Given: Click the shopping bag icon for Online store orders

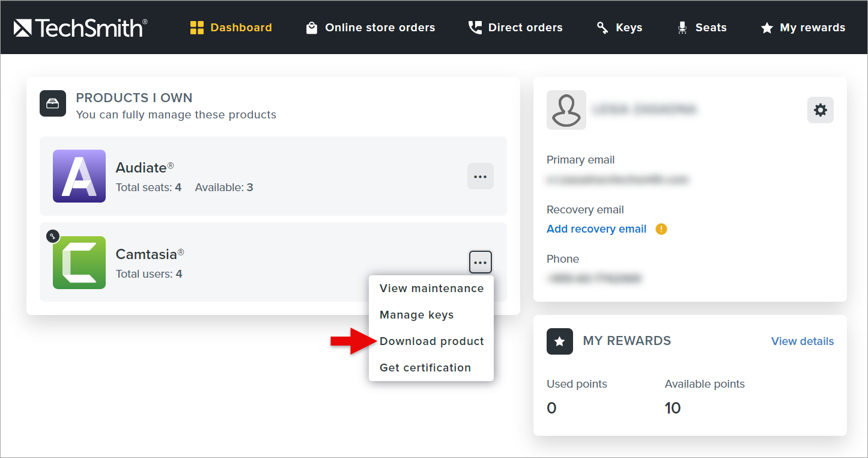Looking at the screenshot, I should pyautogui.click(x=311, y=27).
